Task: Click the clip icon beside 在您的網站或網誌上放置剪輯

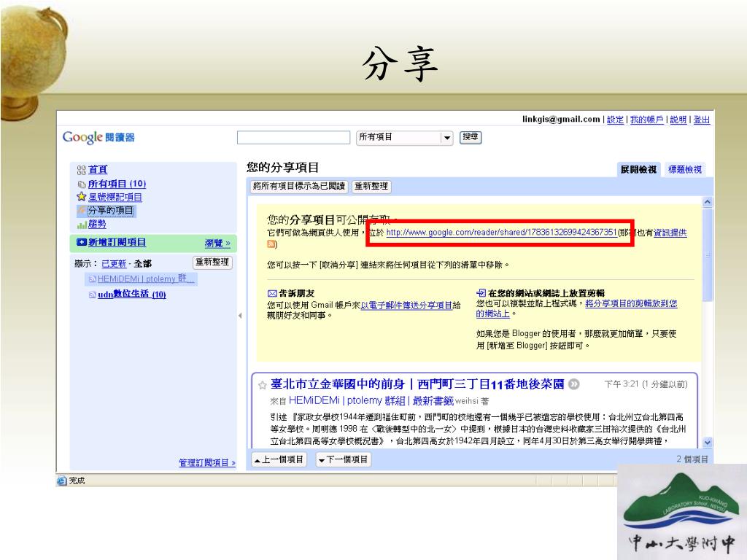Action: tap(481, 293)
